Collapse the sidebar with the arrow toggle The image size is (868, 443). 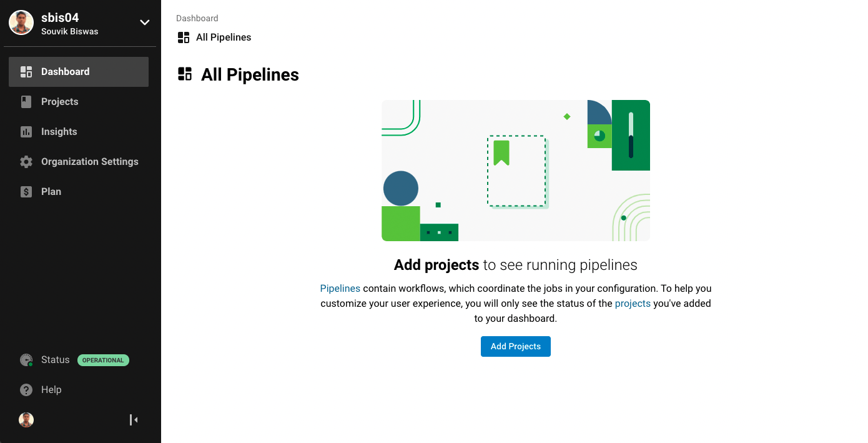coord(134,420)
